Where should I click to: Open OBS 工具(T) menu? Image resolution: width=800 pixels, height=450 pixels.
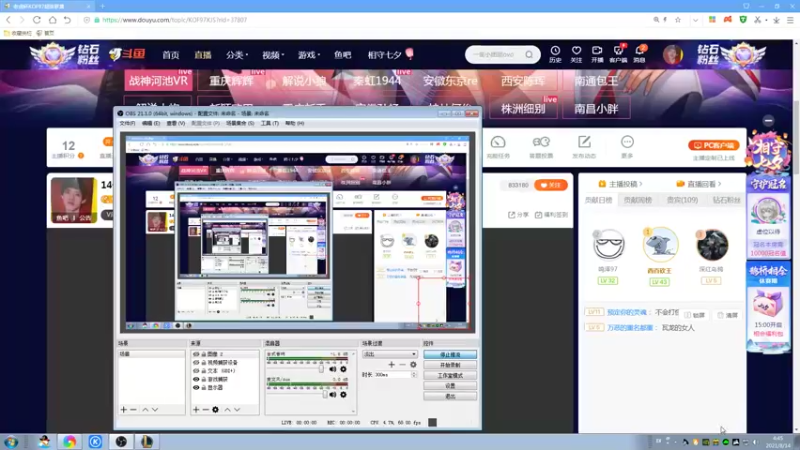click(x=269, y=123)
